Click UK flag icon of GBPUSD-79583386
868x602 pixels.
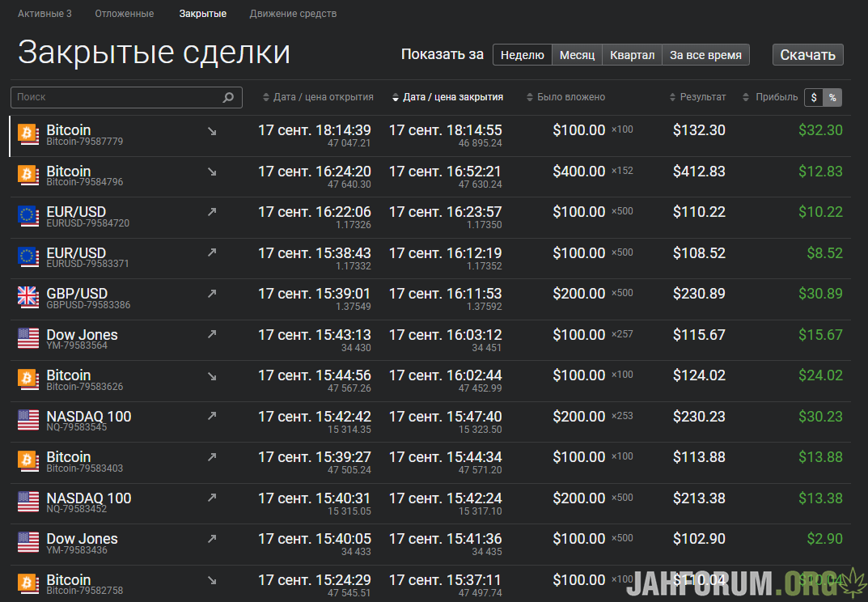[28, 298]
